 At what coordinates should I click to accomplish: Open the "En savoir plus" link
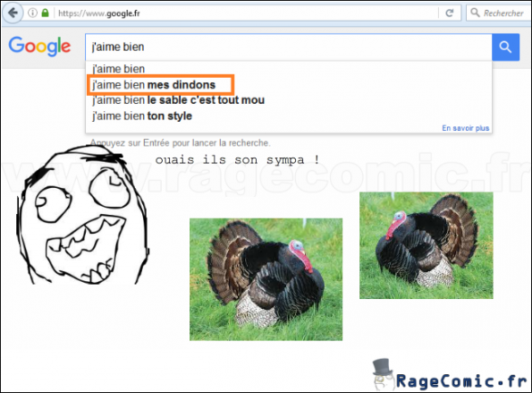466,128
